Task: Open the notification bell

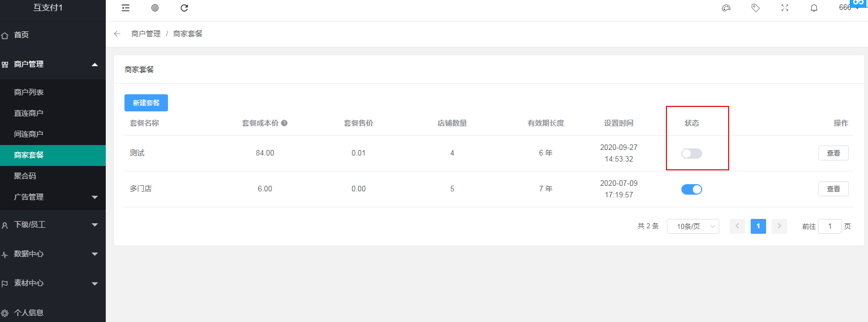Action: (814, 8)
